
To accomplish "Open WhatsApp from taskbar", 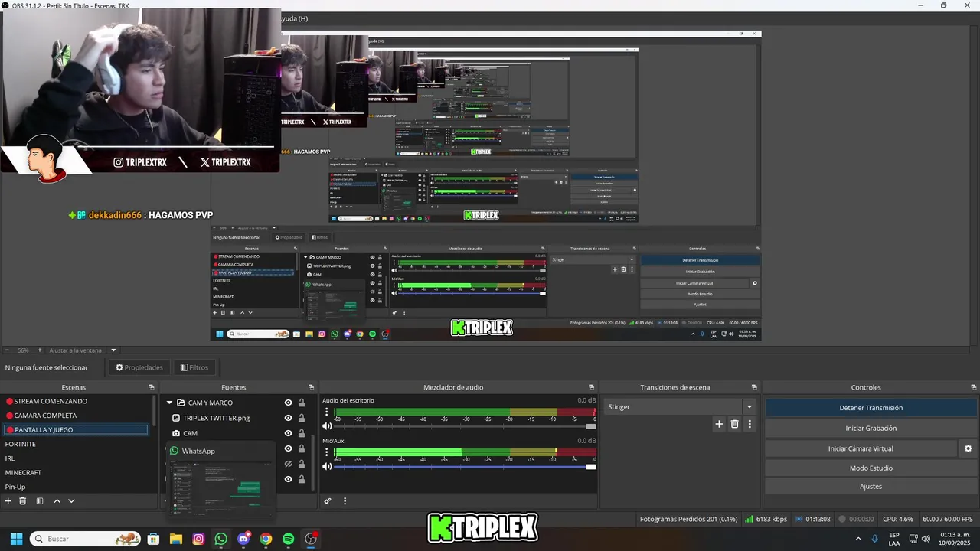I will [x=221, y=539].
